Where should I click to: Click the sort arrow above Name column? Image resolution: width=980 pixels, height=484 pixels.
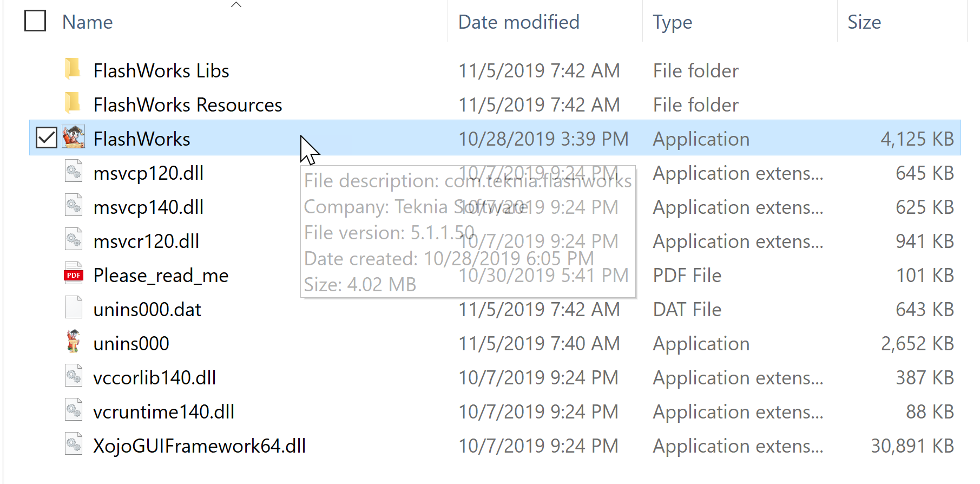coord(236,5)
